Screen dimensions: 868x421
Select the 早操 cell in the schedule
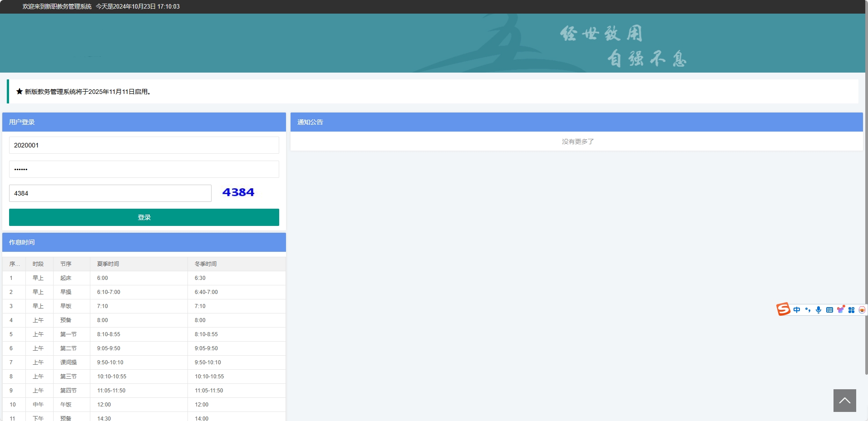(72, 292)
